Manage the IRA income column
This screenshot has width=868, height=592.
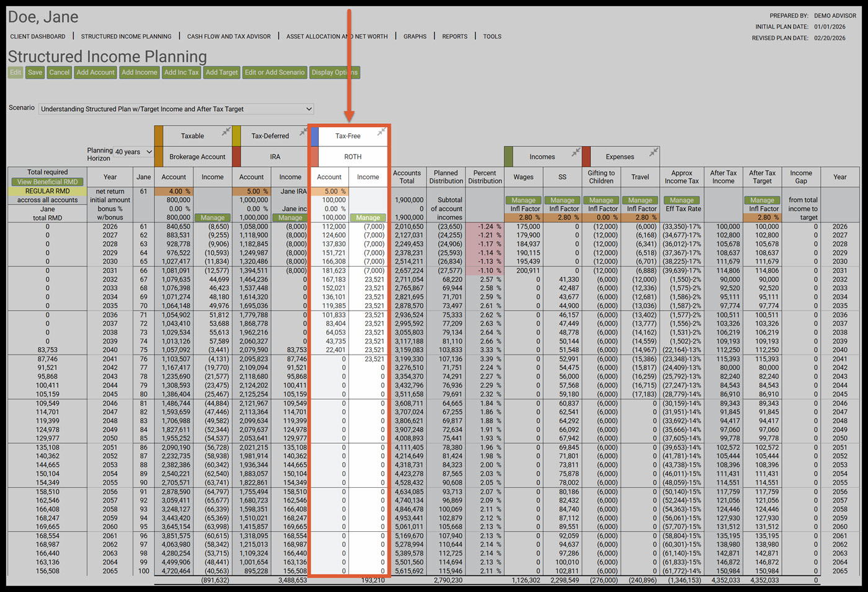[x=290, y=218]
